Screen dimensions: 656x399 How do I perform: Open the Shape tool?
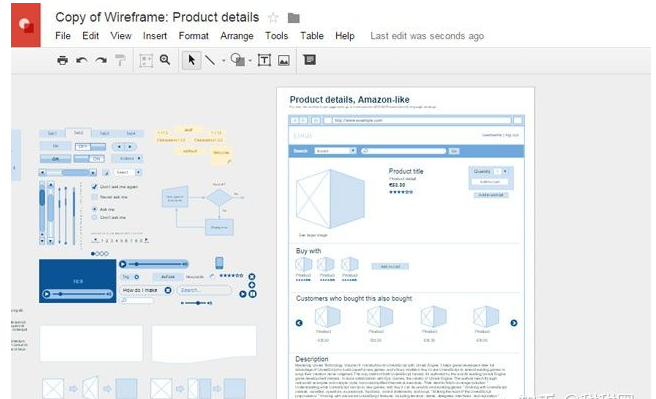pos(238,60)
